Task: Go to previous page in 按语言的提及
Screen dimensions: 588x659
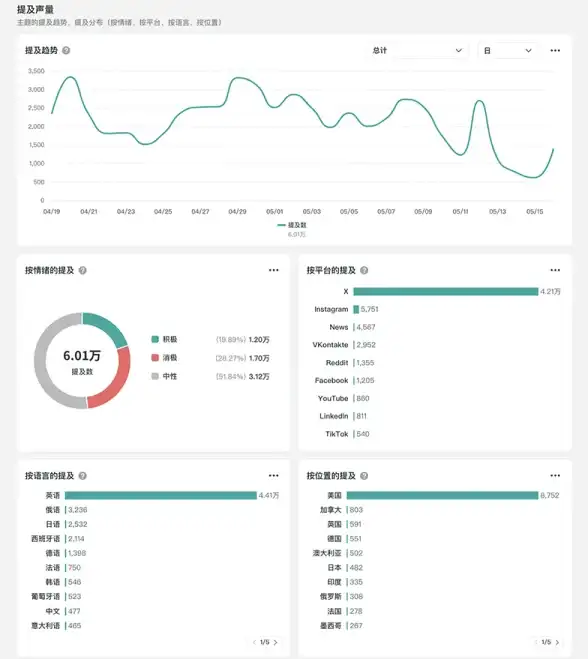Action: [254, 642]
